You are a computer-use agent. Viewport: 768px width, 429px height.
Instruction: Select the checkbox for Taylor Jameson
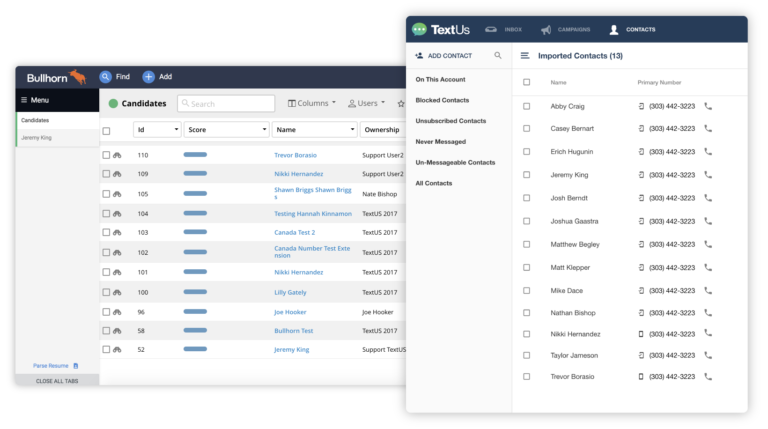(527, 356)
